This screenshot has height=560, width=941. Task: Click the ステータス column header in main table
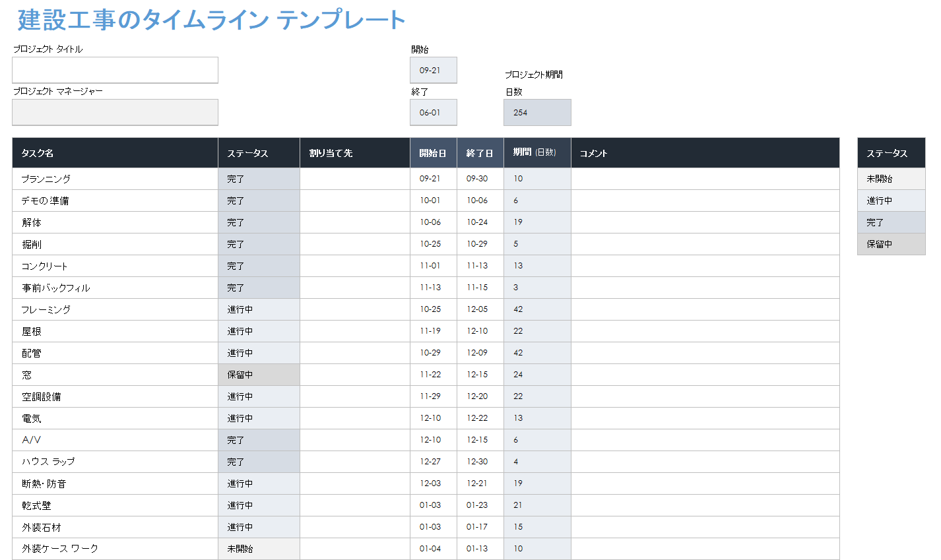point(259,153)
